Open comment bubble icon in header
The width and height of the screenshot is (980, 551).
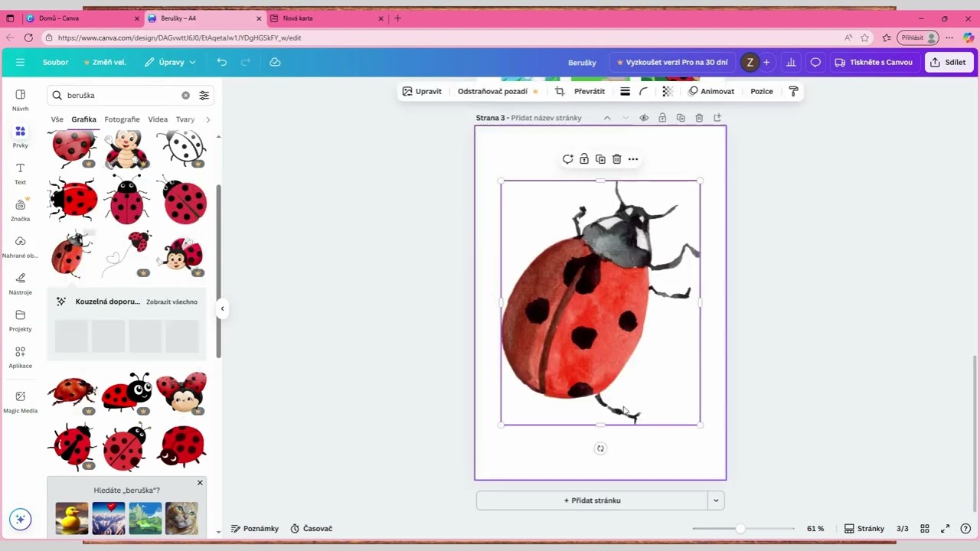tap(815, 62)
